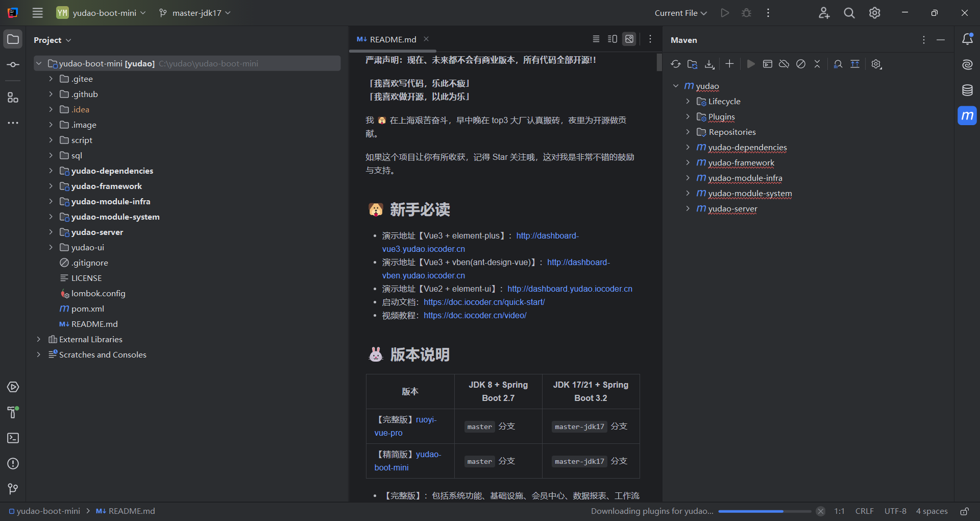
Task: Open the Current File run configuration dropdown
Action: [681, 13]
